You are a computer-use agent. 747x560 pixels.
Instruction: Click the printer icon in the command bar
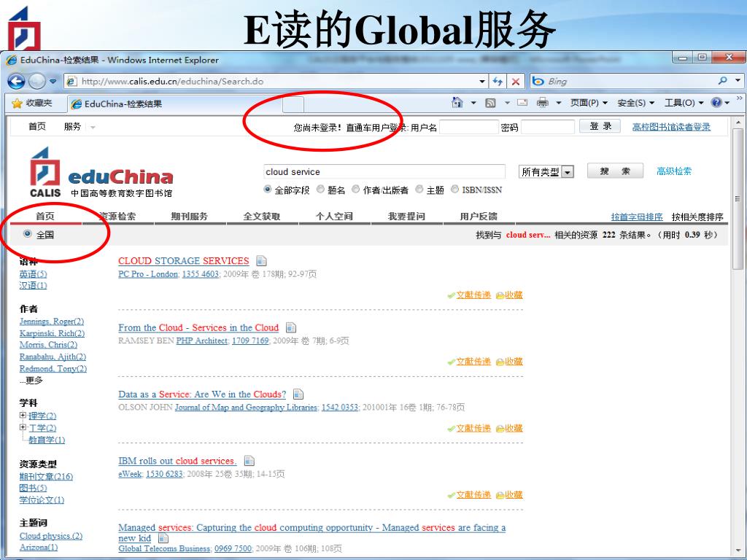(542, 102)
